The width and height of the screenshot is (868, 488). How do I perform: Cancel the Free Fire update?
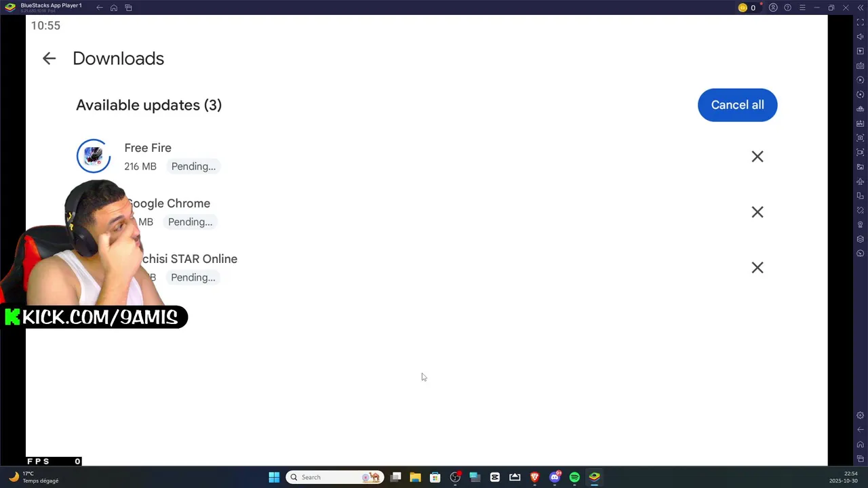(x=757, y=157)
